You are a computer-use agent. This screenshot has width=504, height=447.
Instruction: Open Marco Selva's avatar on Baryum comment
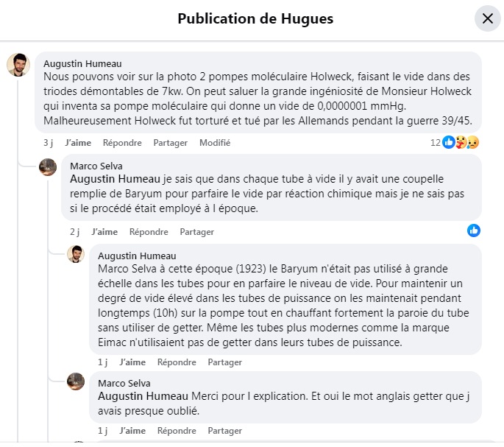pos(48,167)
